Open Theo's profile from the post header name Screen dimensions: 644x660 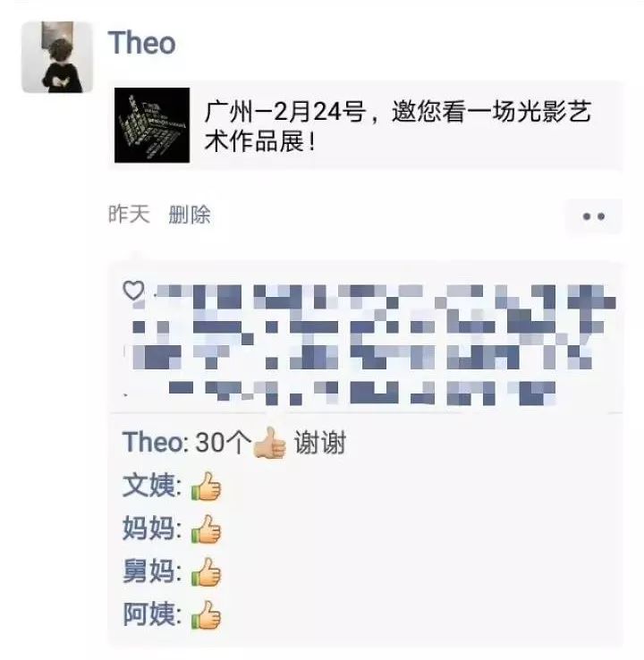[x=141, y=43]
